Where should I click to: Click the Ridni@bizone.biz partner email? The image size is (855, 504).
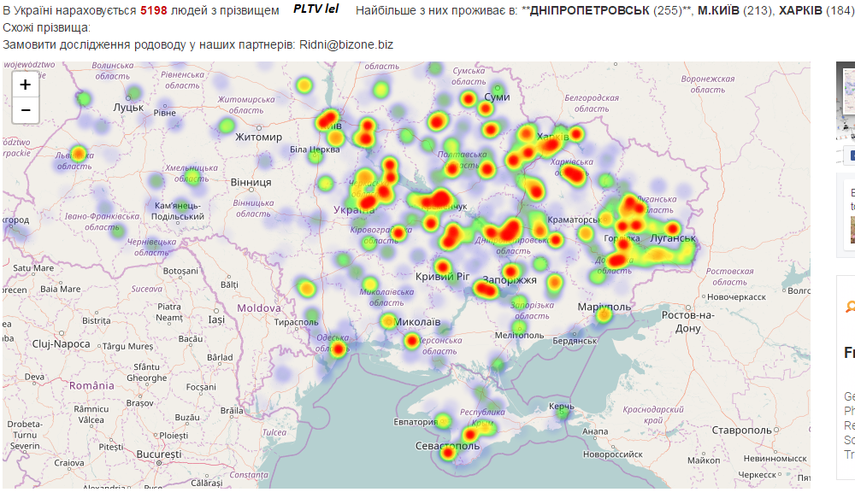346,44
